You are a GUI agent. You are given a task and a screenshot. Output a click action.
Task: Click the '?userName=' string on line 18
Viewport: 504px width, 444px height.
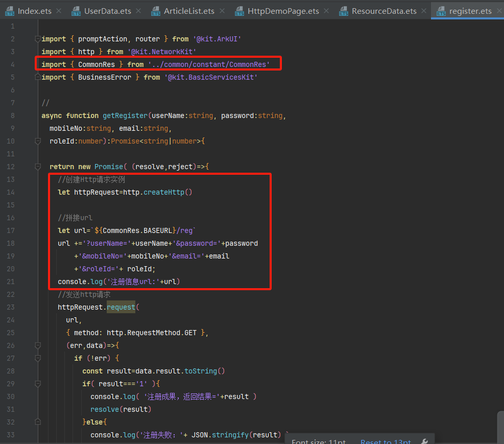tap(107, 243)
